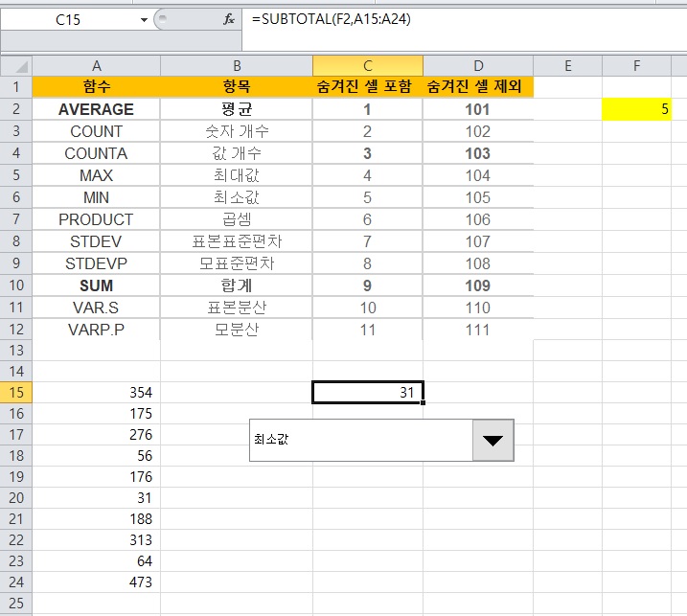
Task: Select the cell with value 473
Action: click(x=97, y=582)
